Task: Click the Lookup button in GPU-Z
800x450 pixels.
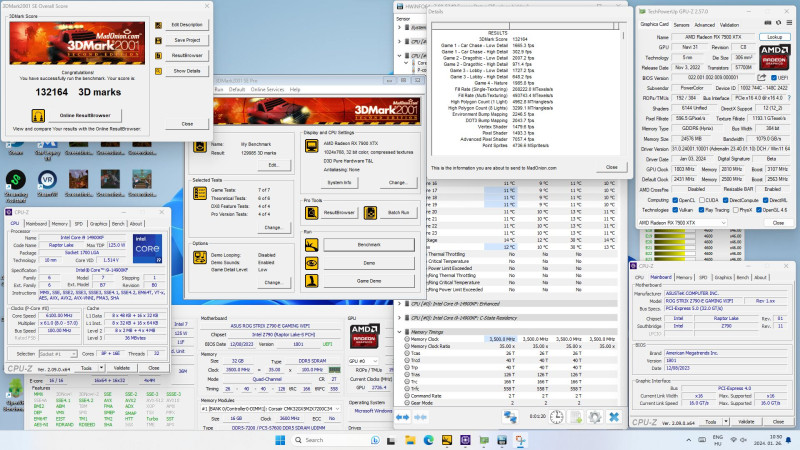Action: [x=774, y=37]
